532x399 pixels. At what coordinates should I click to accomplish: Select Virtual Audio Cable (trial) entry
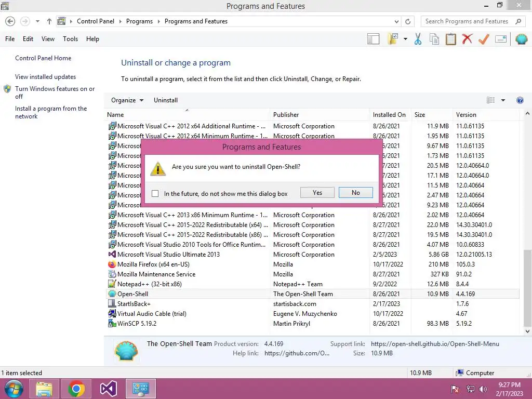(x=313, y=313)
